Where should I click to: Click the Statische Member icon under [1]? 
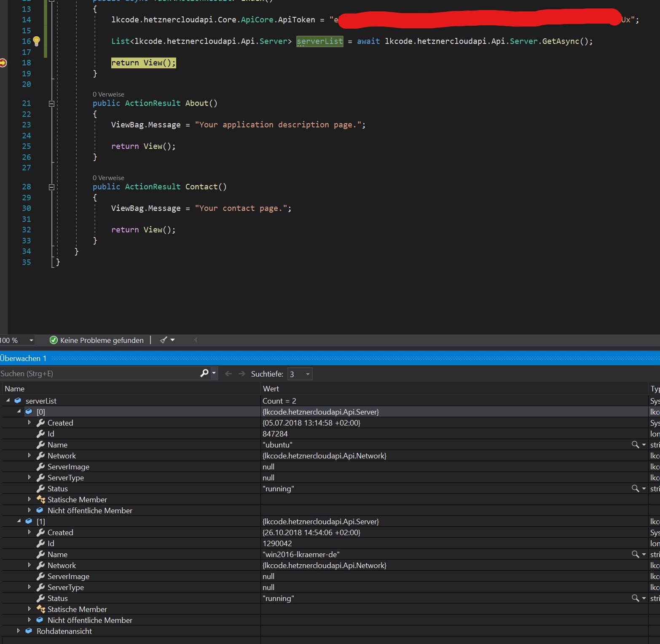[41, 609]
